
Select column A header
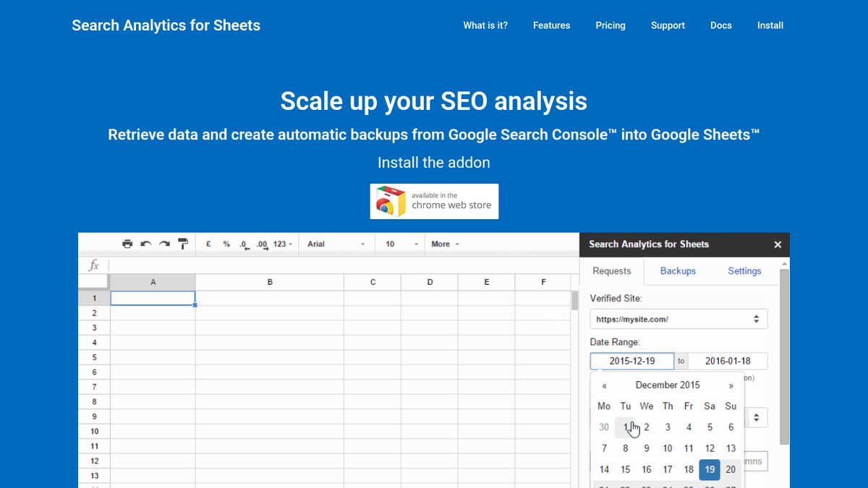point(153,282)
